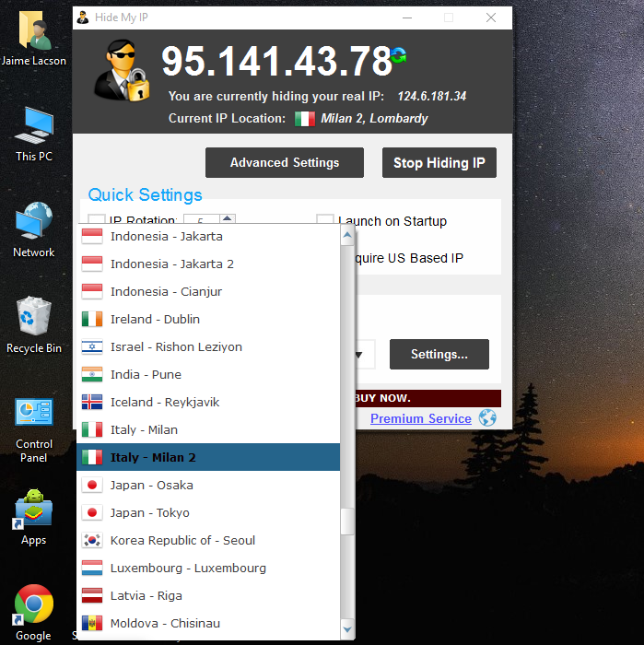
Task: Click the list scrollbar down arrow
Action: [347, 629]
